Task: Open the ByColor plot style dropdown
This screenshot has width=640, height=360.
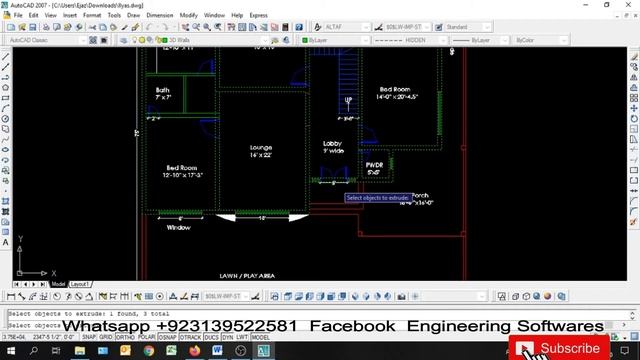Action: pos(541,40)
